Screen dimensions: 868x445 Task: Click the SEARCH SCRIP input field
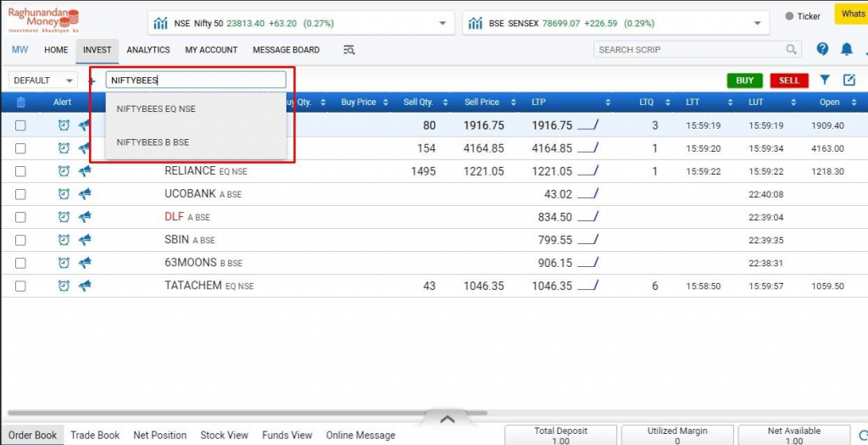point(690,50)
